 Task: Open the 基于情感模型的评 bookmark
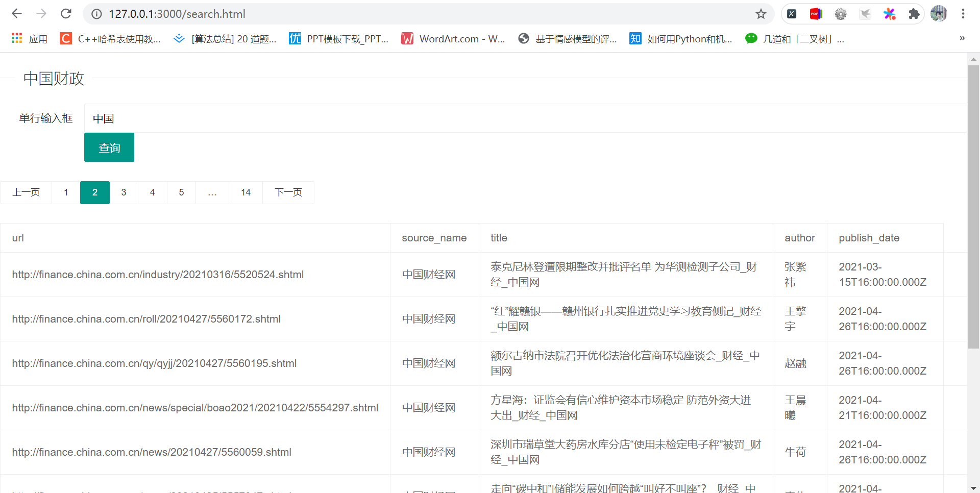coord(568,39)
